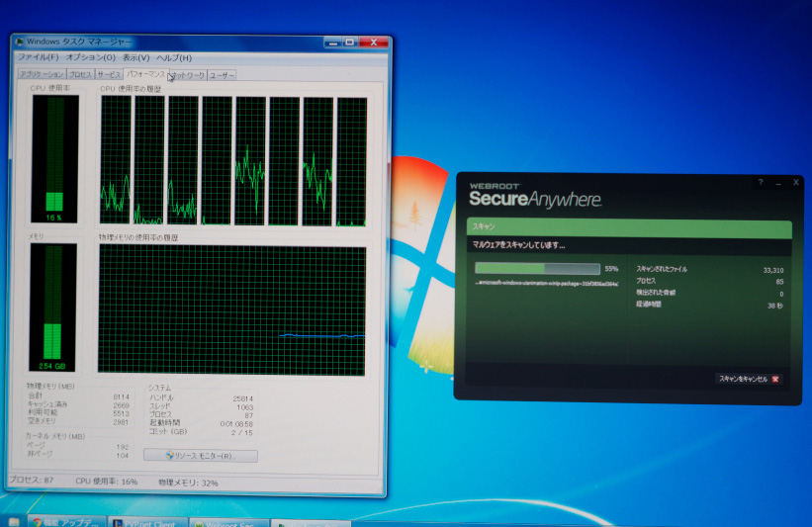Close the Windows Task Manager window

pos(374,42)
